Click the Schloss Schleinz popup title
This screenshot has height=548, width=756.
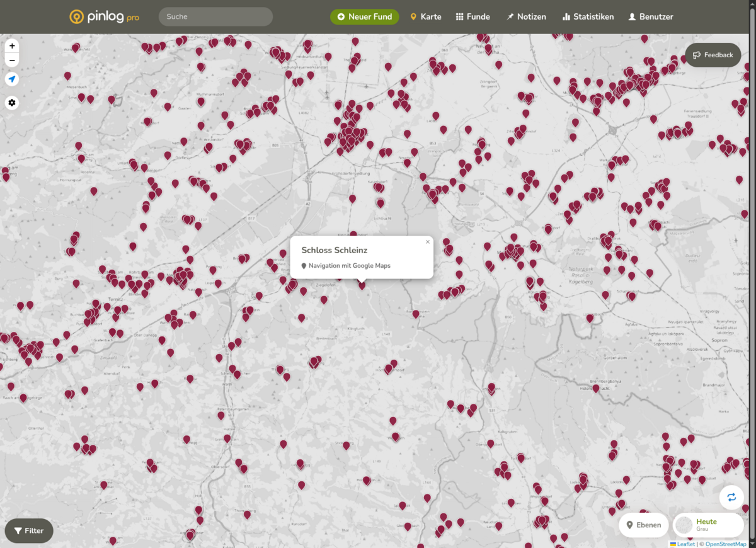[335, 250]
